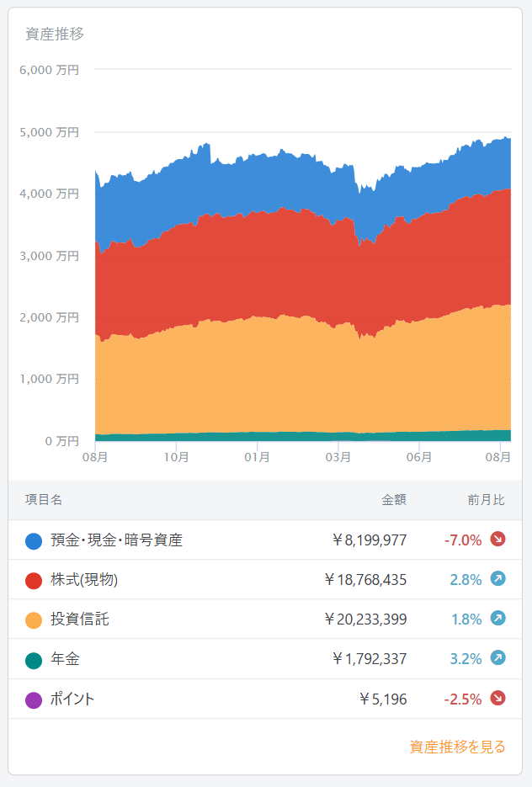The height and width of the screenshot is (787, 532).
Task: Click the orange dot for 投資信託
Action: click(34, 619)
